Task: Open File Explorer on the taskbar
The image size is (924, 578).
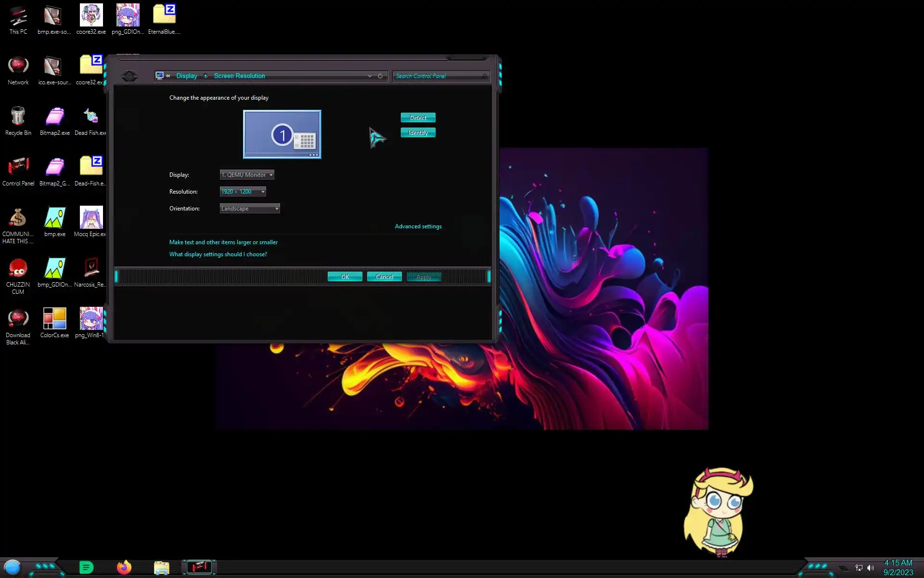Action: [161, 568]
